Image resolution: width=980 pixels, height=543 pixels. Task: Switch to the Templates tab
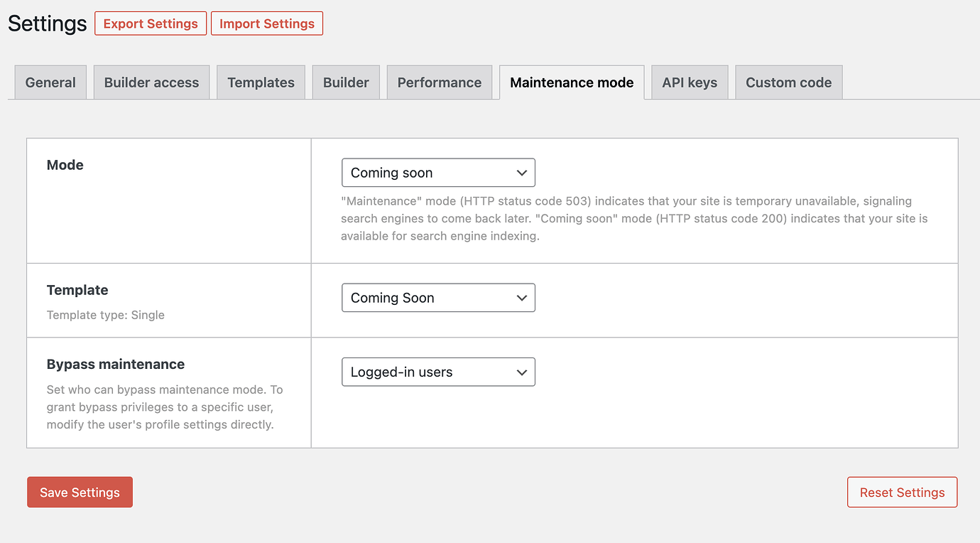pos(261,82)
